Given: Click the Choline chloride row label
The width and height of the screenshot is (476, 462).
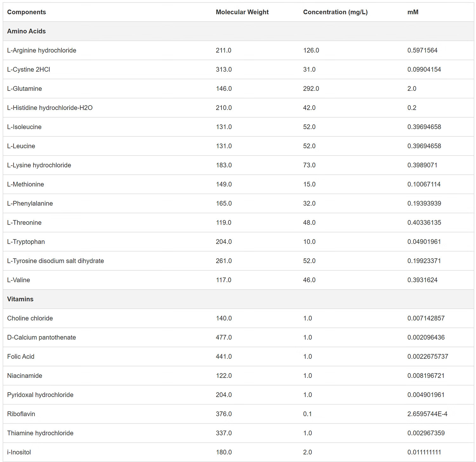Looking at the screenshot, I should (x=30, y=318).
